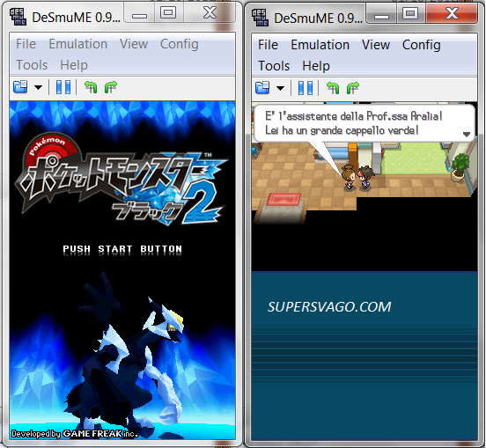The height and width of the screenshot is (448, 486).
Task: Open the Tools menu in left window
Action: pos(32,65)
